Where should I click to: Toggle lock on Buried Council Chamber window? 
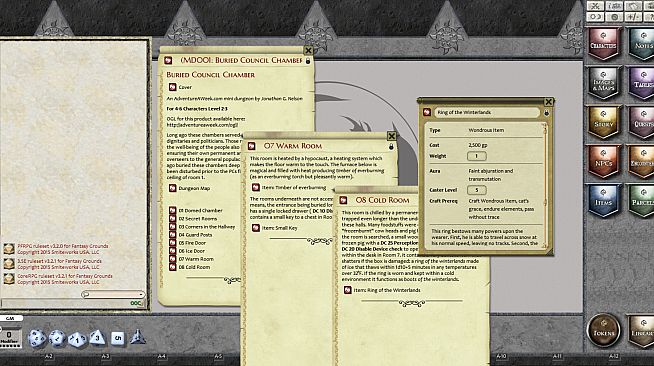coord(308,61)
